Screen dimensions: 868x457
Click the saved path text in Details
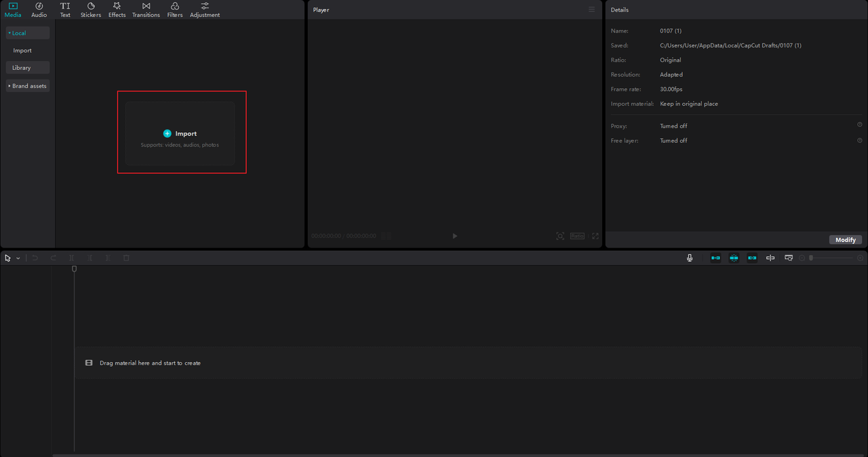[x=731, y=45]
